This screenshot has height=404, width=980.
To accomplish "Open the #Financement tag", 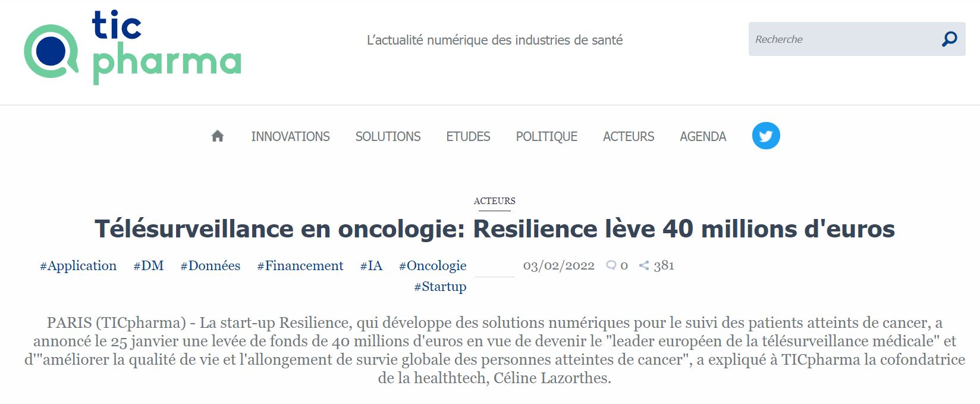I will (x=300, y=265).
